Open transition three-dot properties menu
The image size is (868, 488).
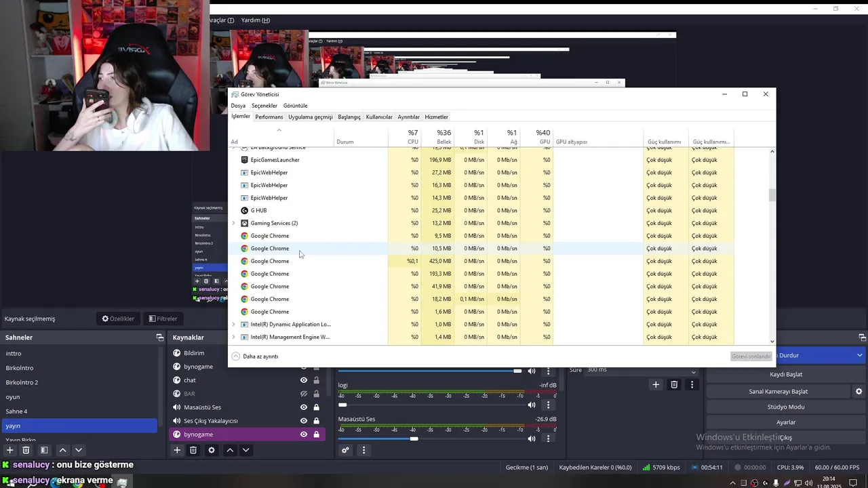point(692,384)
